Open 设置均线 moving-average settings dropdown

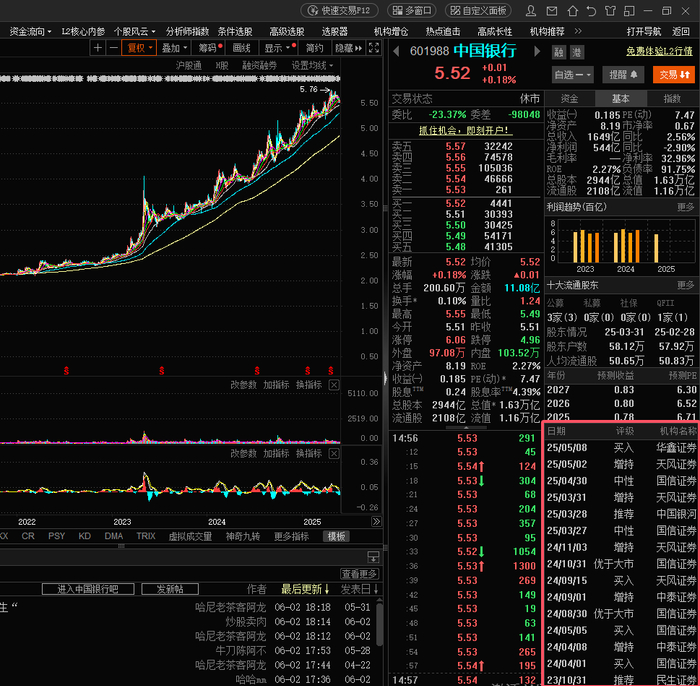click(x=312, y=66)
